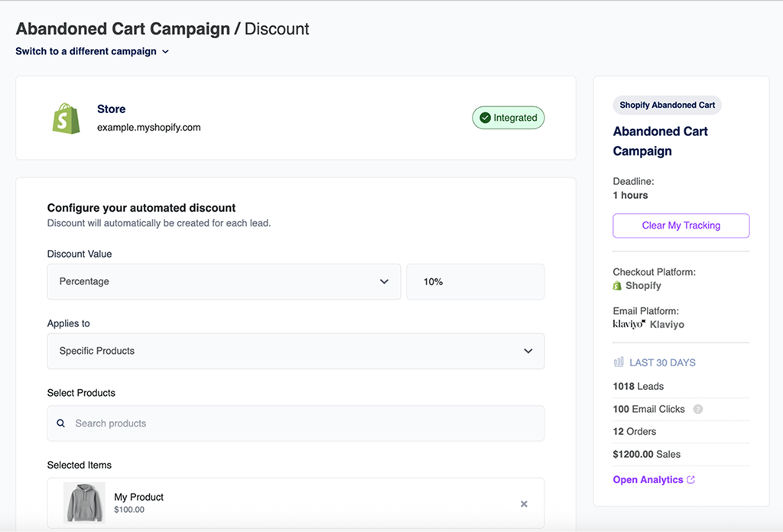
Task: Expand Switch to a different campaign
Action: click(x=92, y=52)
